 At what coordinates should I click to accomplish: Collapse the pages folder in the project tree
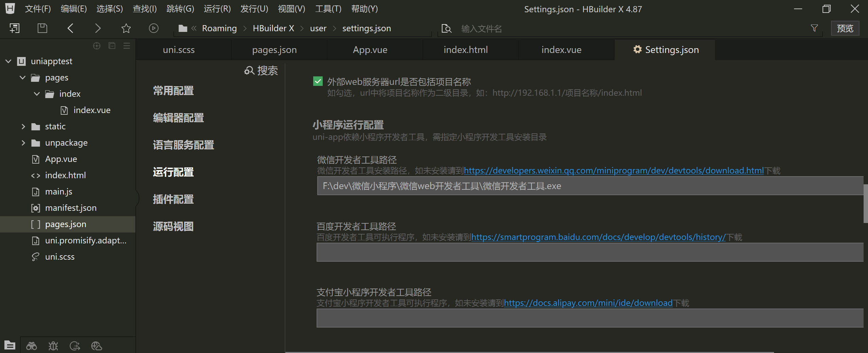click(22, 77)
